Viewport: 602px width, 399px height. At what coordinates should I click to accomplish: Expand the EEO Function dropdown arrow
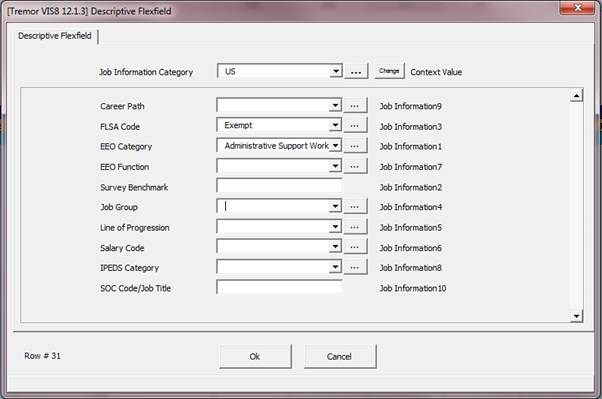click(335, 166)
